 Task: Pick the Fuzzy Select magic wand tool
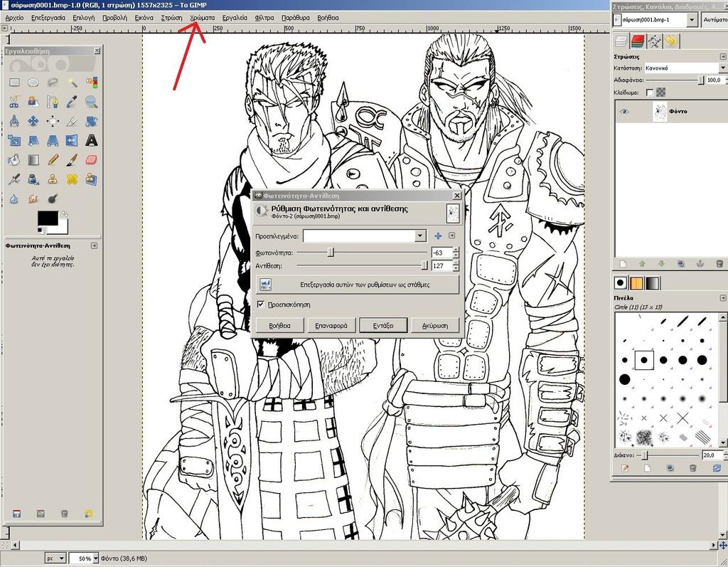(x=72, y=83)
